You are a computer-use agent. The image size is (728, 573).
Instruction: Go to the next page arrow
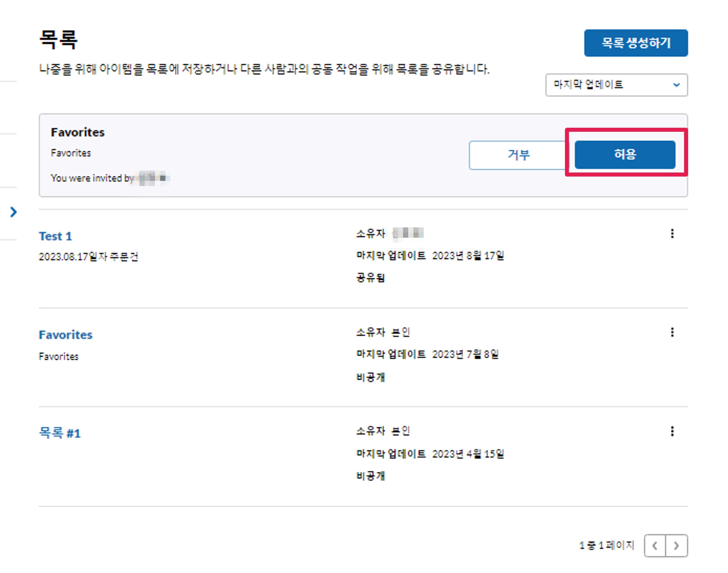click(676, 546)
